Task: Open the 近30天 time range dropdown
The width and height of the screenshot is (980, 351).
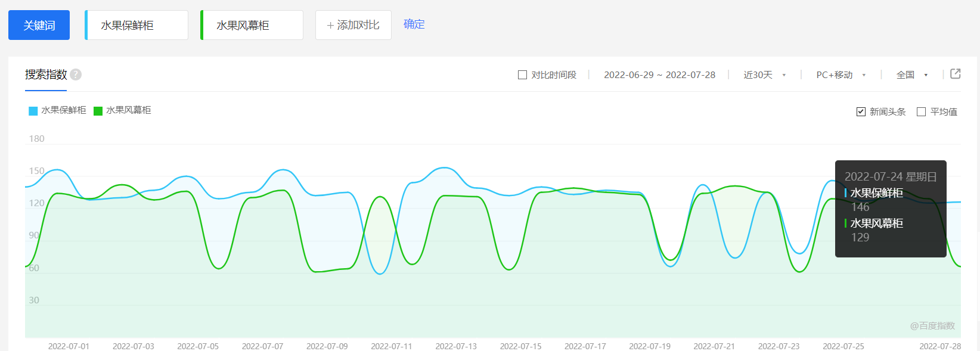Action: tap(764, 75)
